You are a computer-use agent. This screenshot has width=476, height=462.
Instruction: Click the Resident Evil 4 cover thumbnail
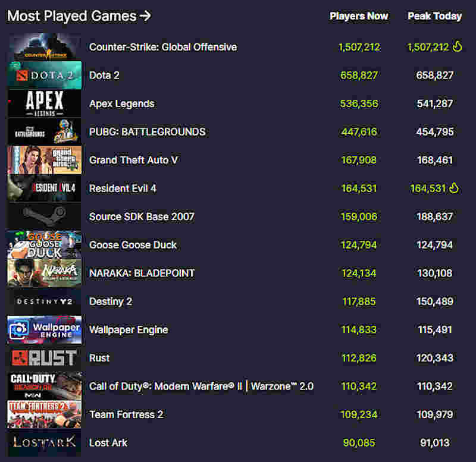tap(45, 188)
